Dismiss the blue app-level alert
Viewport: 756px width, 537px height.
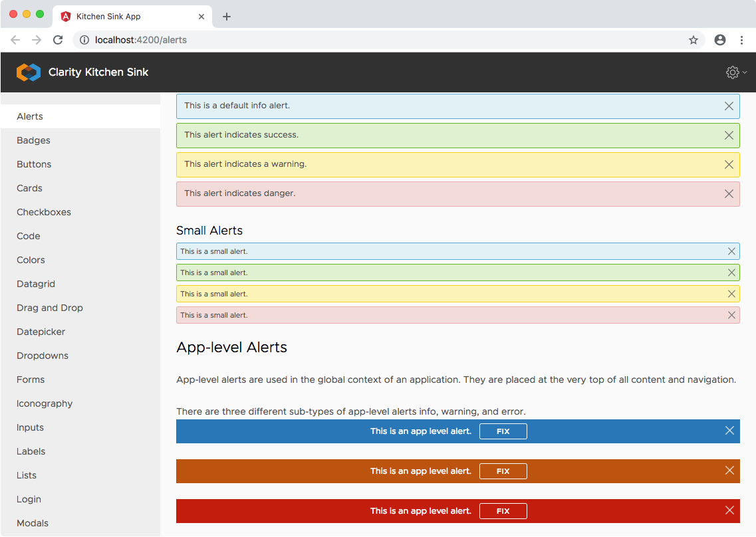pyautogui.click(x=729, y=431)
